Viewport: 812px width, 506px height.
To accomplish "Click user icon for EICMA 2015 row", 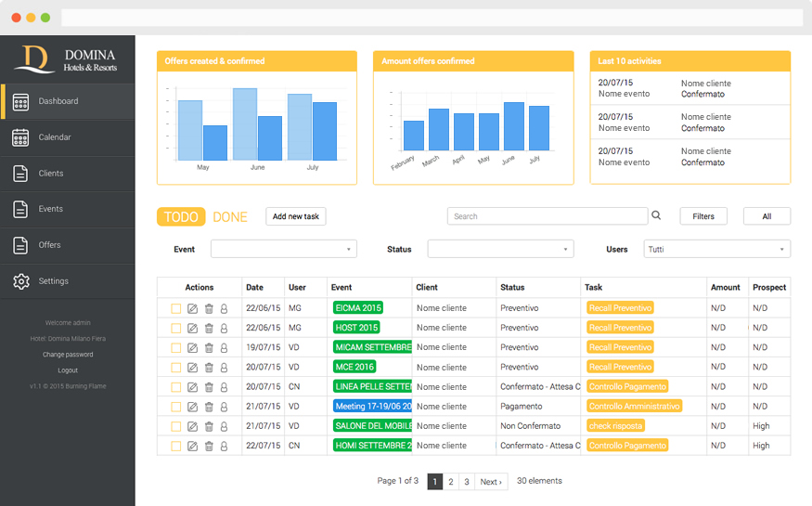I will [x=224, y=308].
